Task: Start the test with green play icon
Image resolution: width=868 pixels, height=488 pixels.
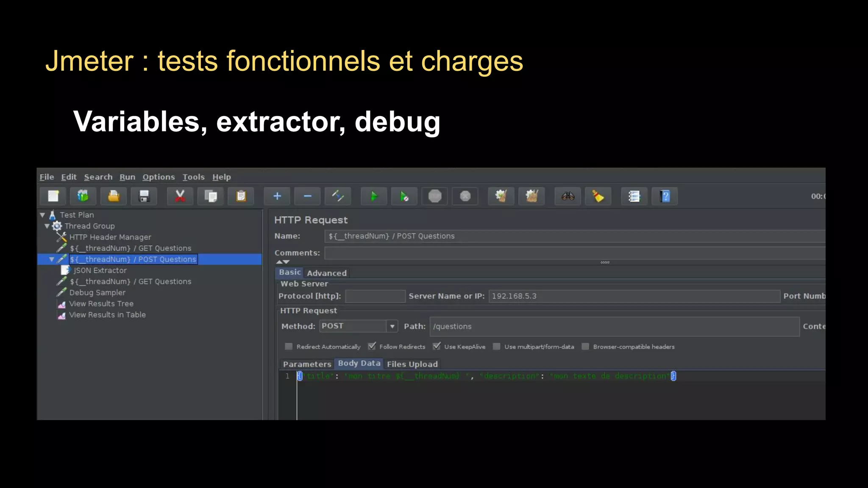Action: point(374,196)
